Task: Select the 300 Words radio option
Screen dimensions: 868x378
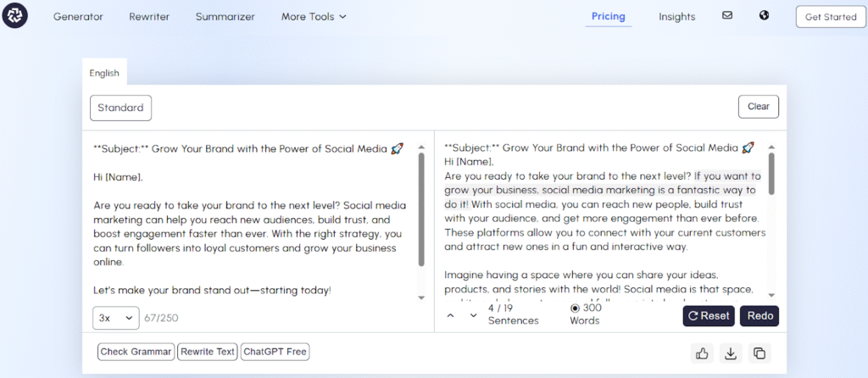Action: point(575,309)
